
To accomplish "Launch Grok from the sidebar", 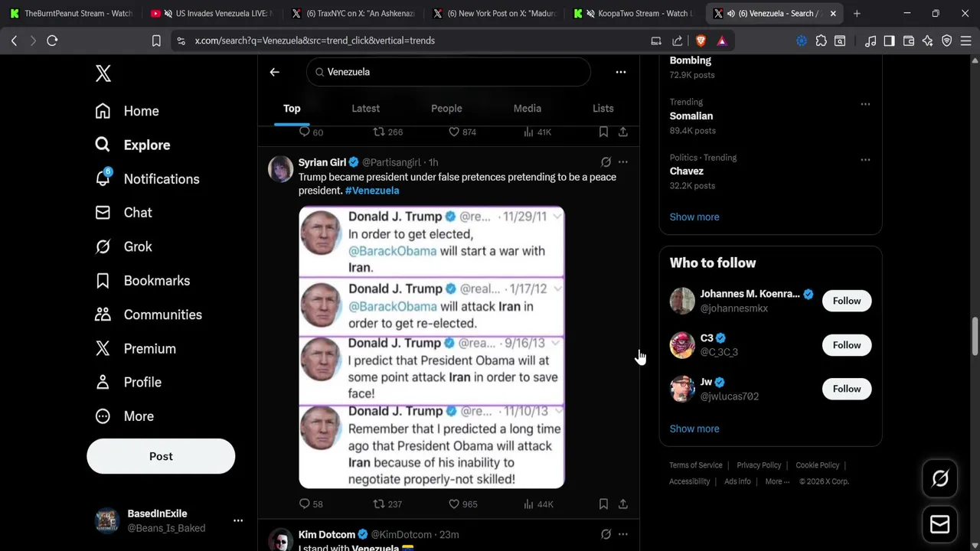I will (x=123, y=246).
